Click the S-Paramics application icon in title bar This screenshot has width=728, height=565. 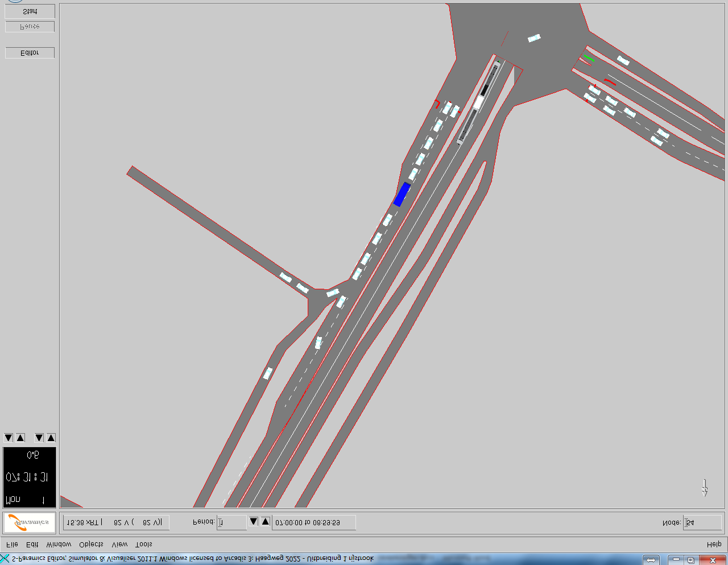point(5,559)
